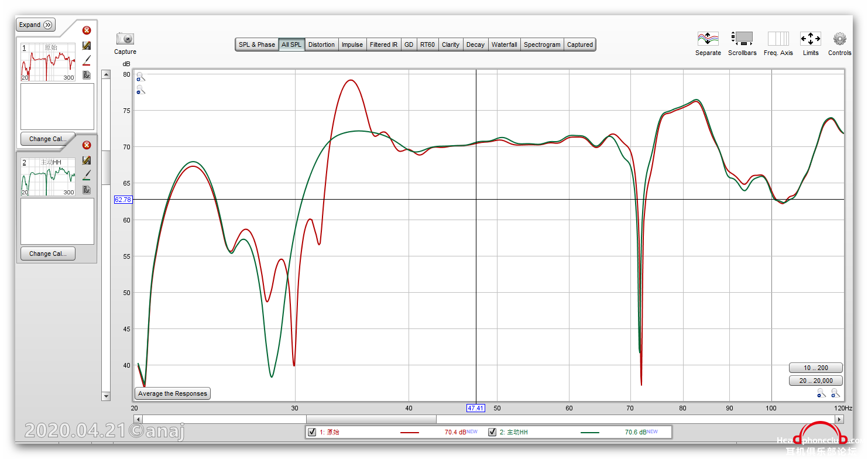The image size is (868, 459).
Task: Select the All SPL tab
Action: (291, 44)
